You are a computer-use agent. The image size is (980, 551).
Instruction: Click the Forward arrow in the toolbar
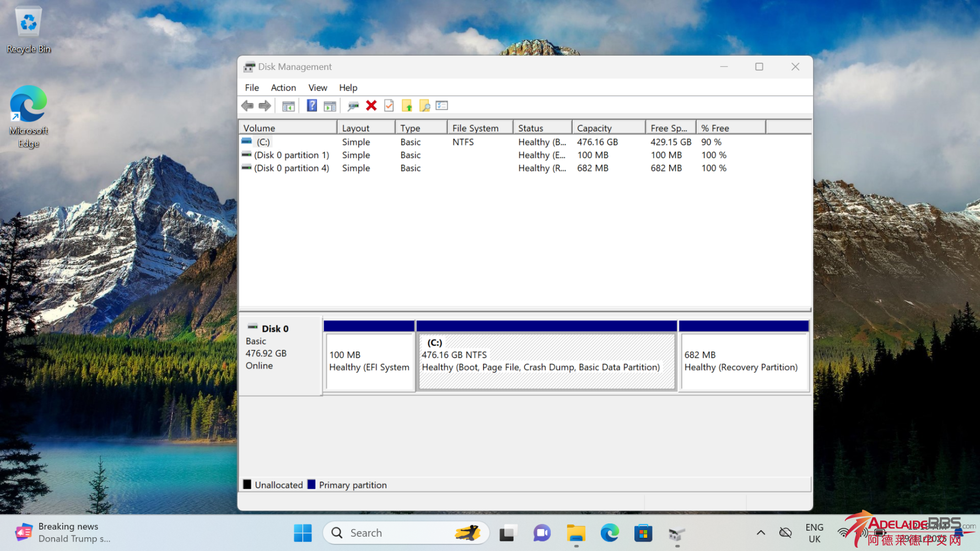click(x=265, y=106)
